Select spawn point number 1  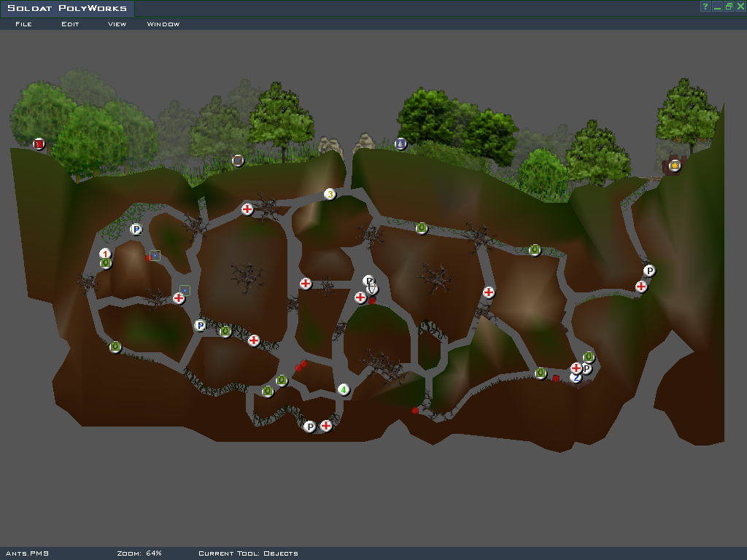(105, 254)
